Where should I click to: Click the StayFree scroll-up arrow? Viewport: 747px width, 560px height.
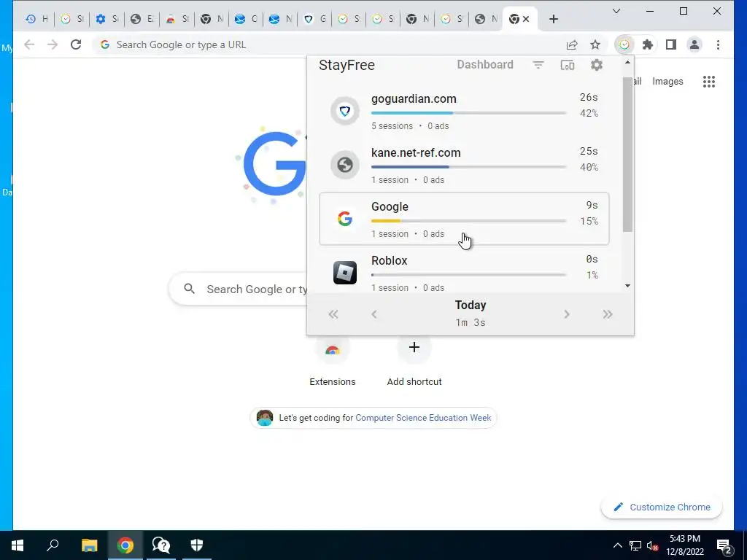pyautogui.click(x=627, y=63)
